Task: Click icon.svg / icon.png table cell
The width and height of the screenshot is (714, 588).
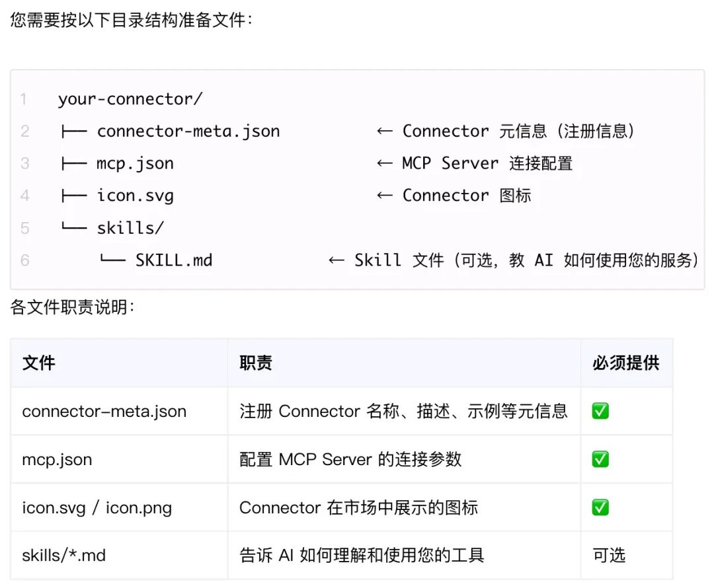Action: pyautogui.click(x=97, y=507)
